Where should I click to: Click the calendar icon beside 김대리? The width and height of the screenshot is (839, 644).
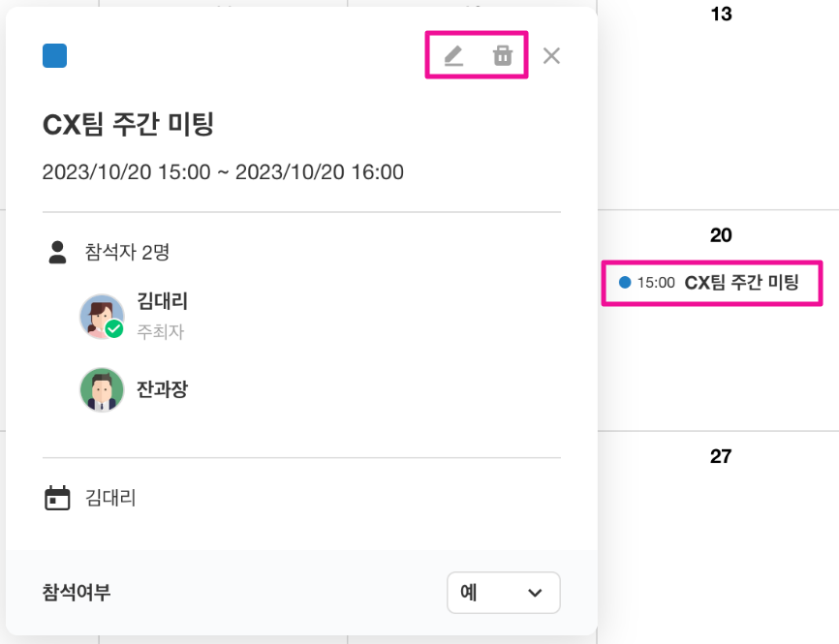[x=58, y=499]
